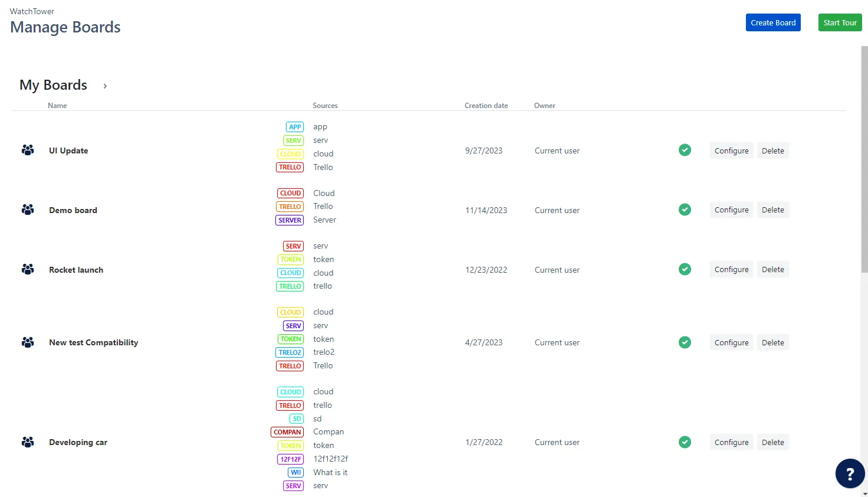
Task: Open the help question mark bubble
Action: pyautogui.click(x=850, y=473)
